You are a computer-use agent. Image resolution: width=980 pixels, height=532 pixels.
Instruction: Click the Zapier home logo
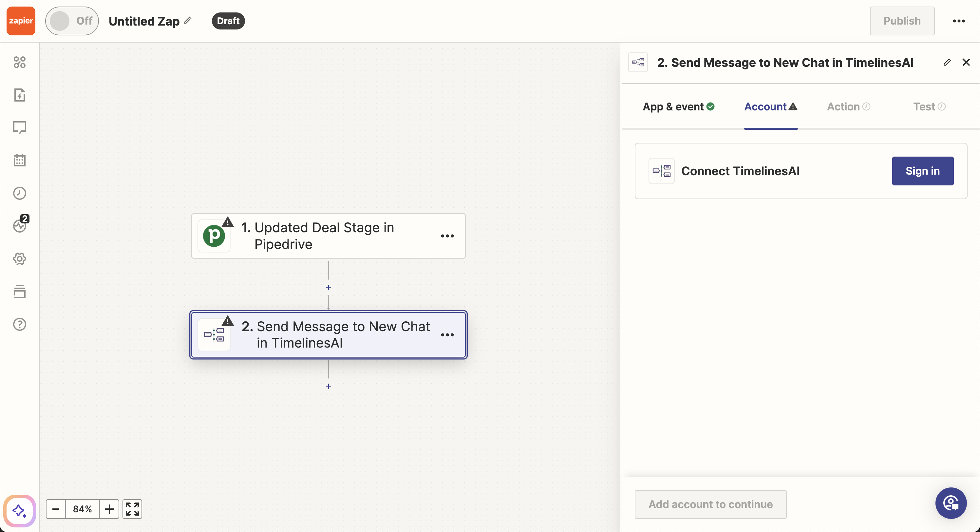(x=21, y=21)
